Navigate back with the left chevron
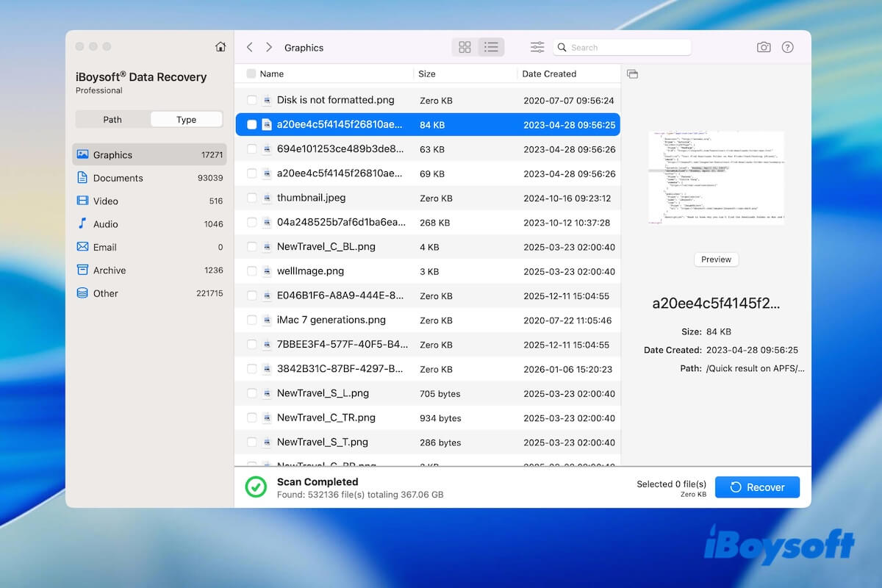Viewport: 882px width, 588px height. (249, 47)
